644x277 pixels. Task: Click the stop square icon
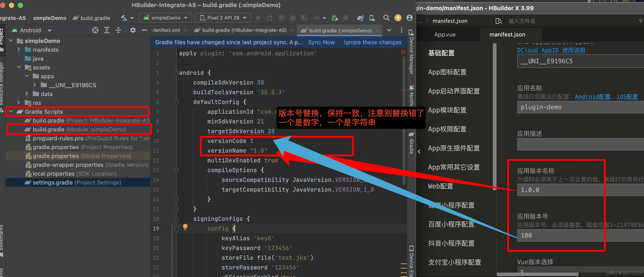pos(346,18)
